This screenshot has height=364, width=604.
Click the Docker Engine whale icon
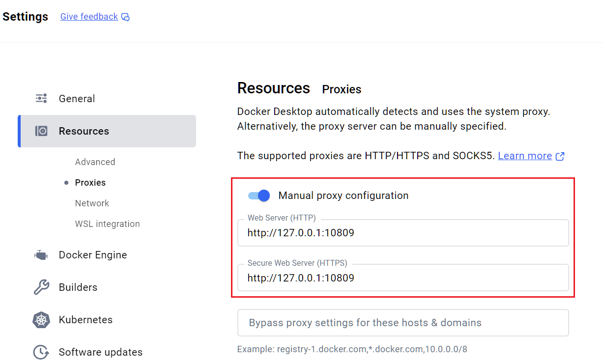(41, 255)
